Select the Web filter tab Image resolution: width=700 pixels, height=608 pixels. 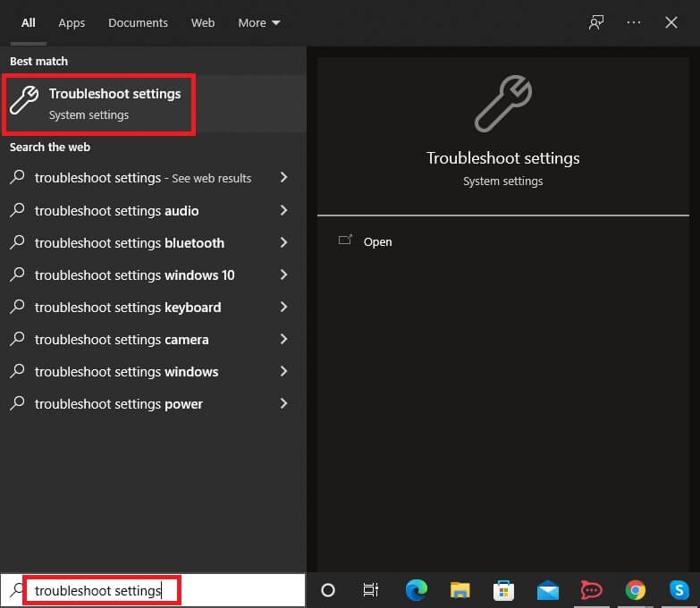click(203, 22)
